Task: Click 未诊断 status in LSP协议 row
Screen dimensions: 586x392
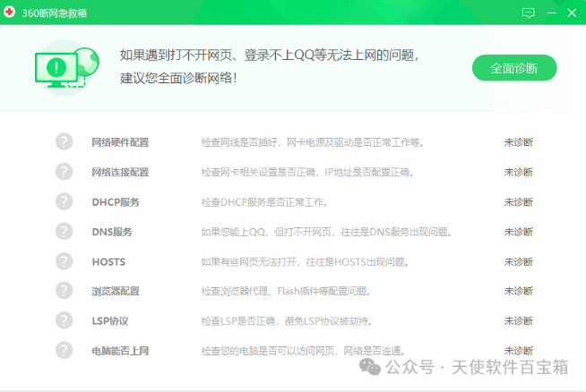Action: point(519,320)
